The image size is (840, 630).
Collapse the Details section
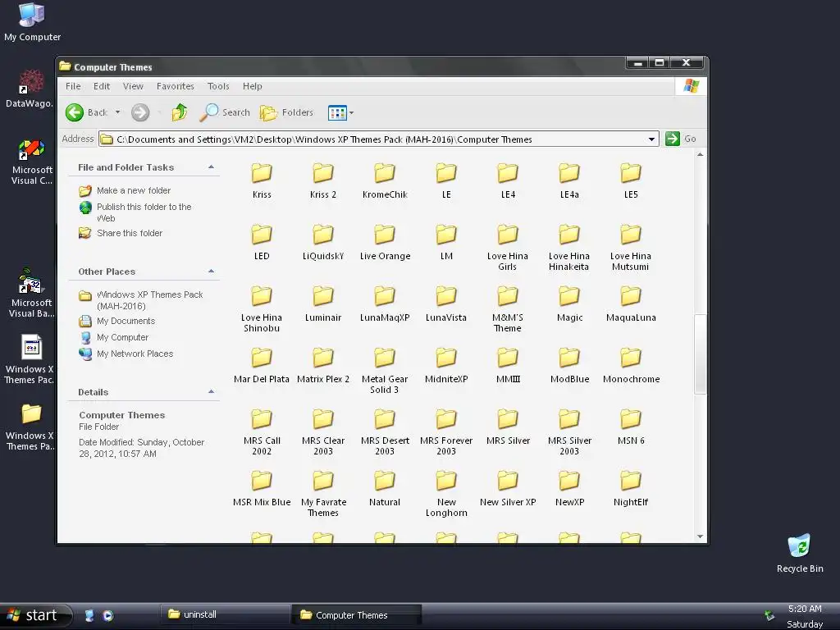pyautogui.click(x=211, y=392)
